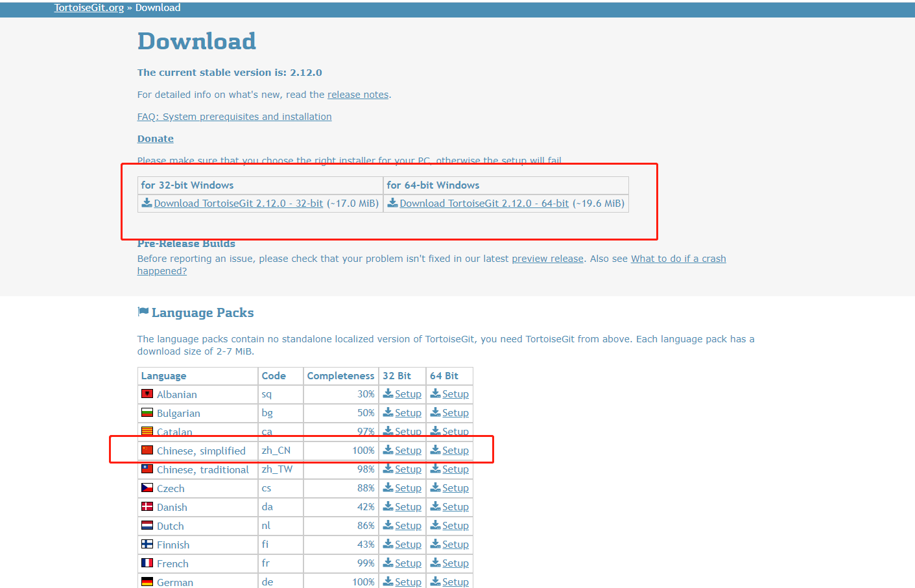This screenshot has width=915, height=588.
Task: Download Chinese simplified 64 Bit Setup
Action: click(x=455, y=451)
